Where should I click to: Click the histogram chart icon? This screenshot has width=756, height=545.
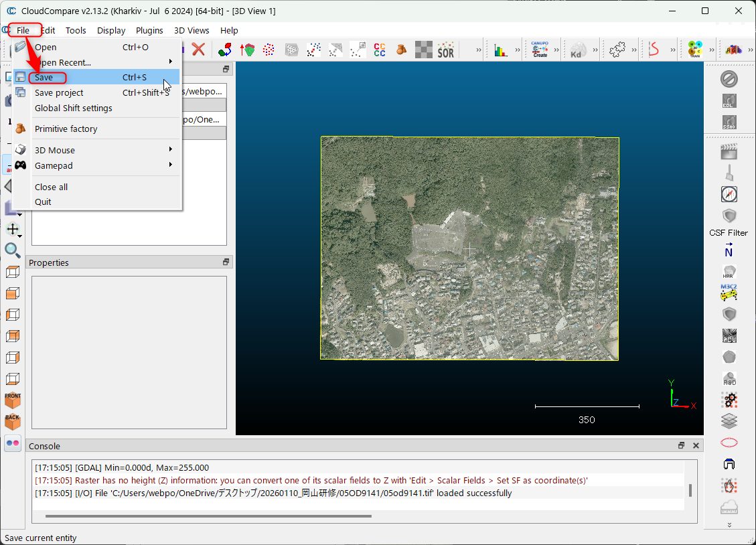click(x=501, y=50)
